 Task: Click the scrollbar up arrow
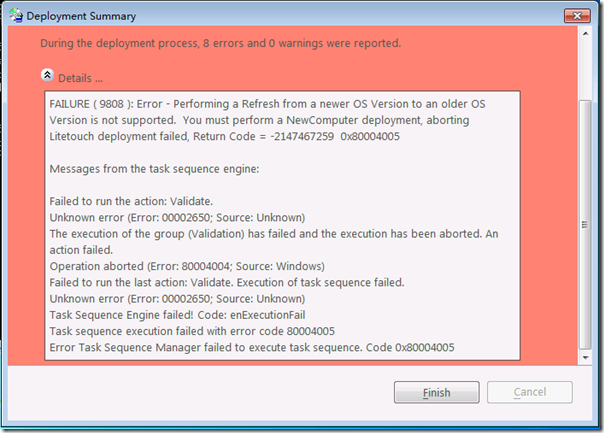click(x=585, y=34)
